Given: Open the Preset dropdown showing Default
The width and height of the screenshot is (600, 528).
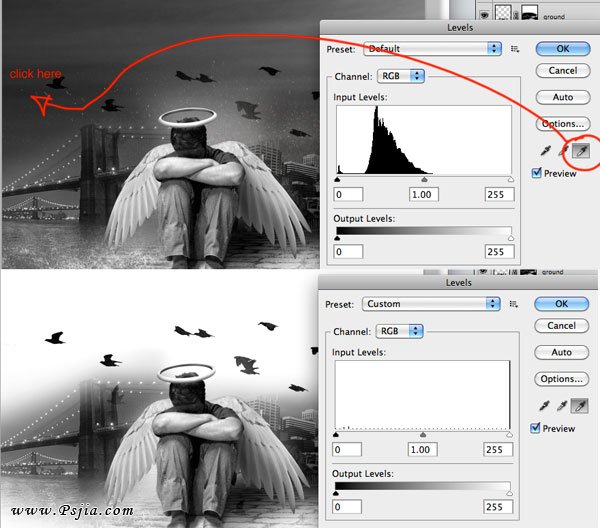Looking at the screenshot, I should coord(432,48).
